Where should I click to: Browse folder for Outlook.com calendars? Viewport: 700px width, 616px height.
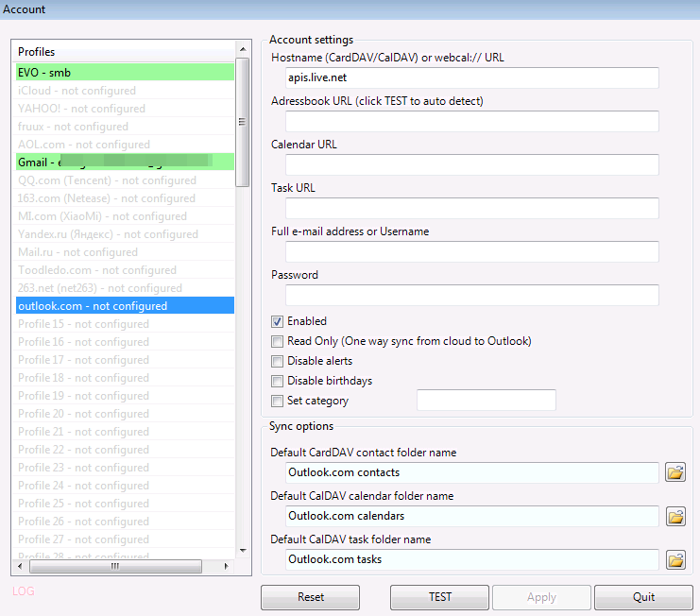675,516
